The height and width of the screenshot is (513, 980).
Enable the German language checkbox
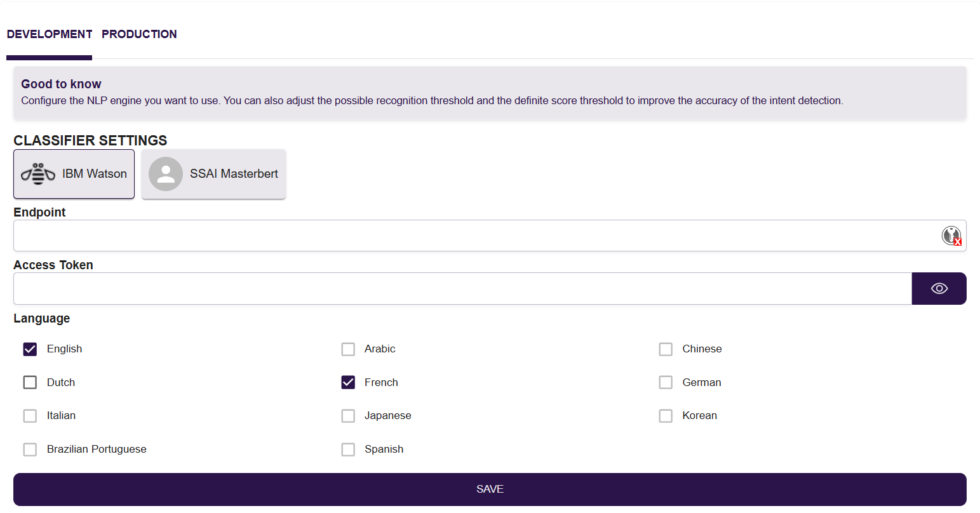coord(666,382)
